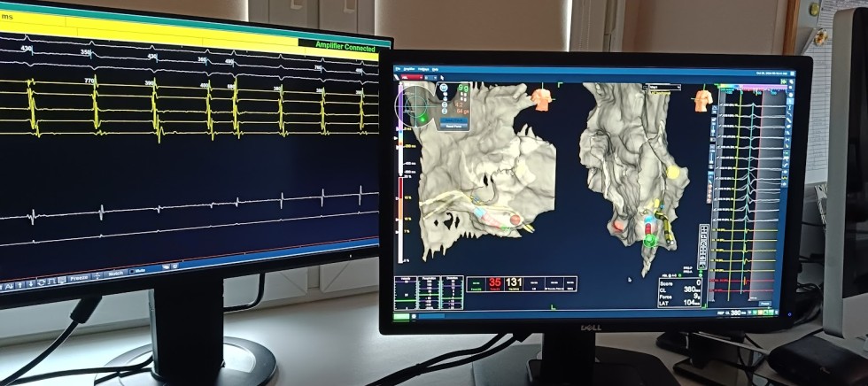Screen dimensions: 868x386
Task: Click the green force dot on crosshair dial
Action: pos(423,120)
